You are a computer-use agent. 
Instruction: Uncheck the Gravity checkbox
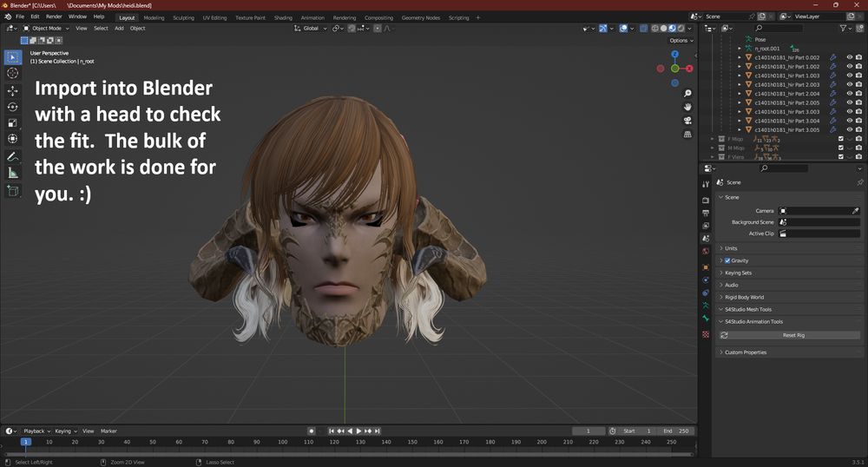tap(727, 260)
